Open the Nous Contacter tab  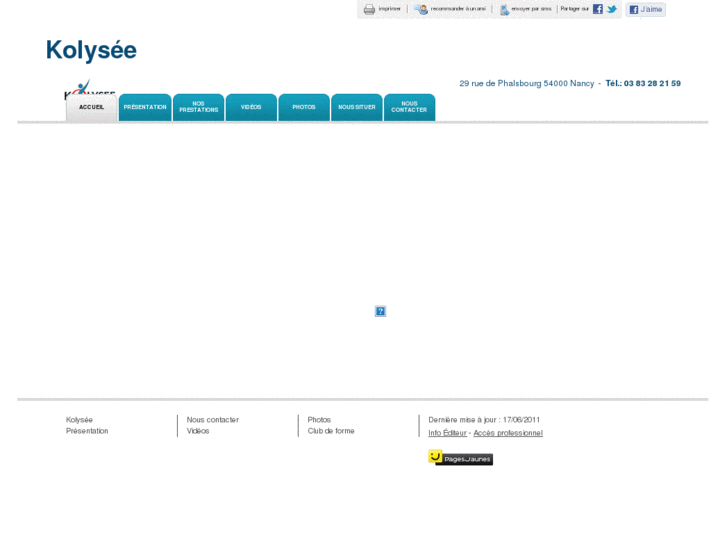[x=409, y=108]
